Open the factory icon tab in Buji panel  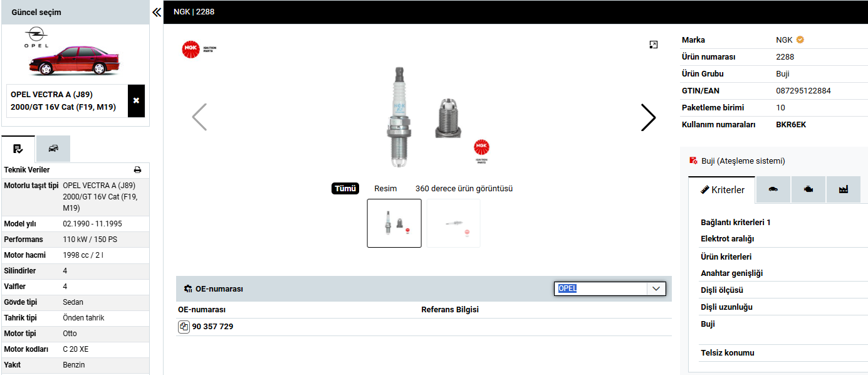click(844, 189)
